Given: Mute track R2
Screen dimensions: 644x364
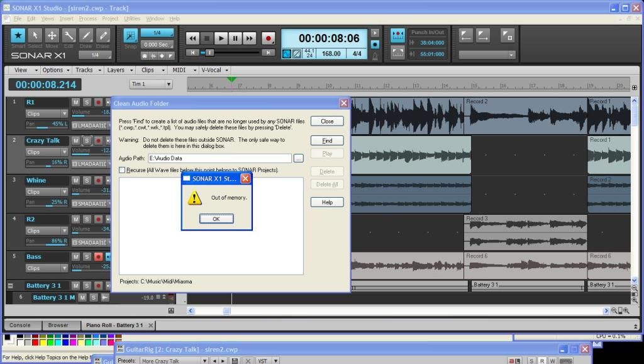Looking at the screenshot, I should pos(75,219).
